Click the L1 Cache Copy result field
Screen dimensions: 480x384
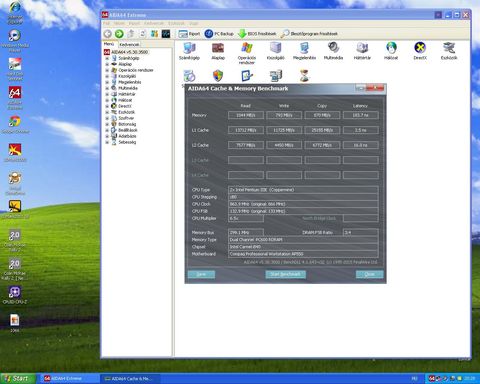pyautogui.click(x=322, y=130)
